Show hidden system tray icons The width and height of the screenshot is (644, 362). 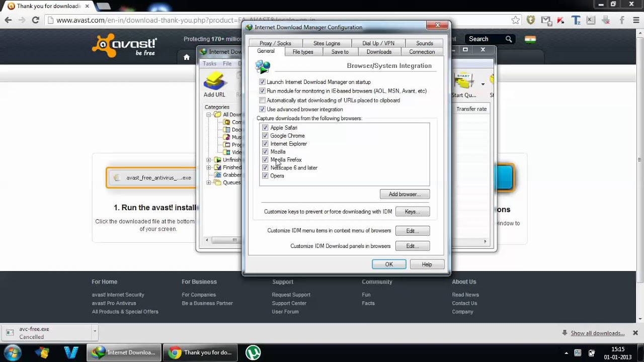(566, 353)
